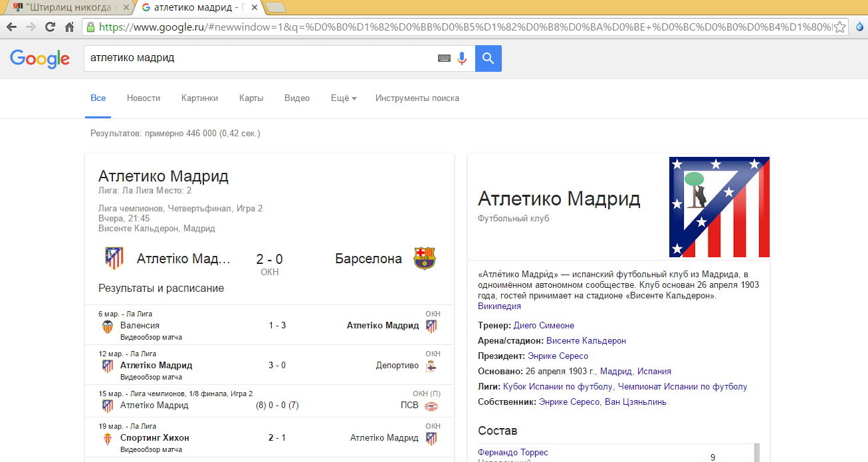Click the PSV club crest
868x462 pixels.
pos(431,405)
